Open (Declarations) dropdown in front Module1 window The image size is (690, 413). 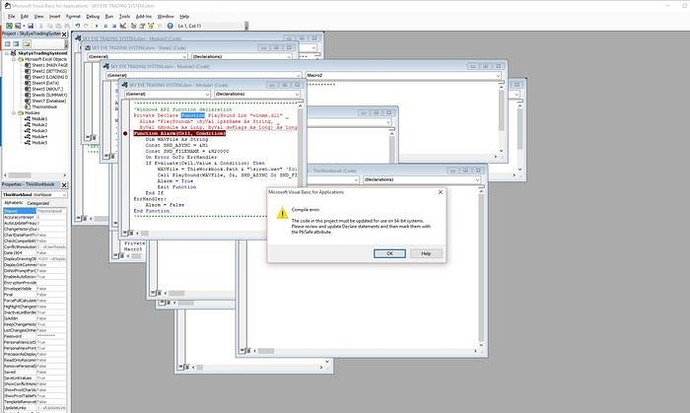coord(297,94)
